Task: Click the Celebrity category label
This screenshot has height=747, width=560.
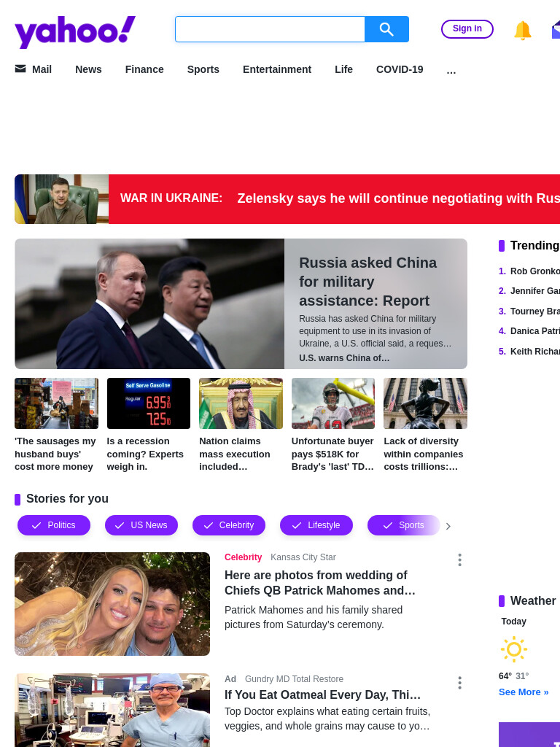Action: click(244, 557)
